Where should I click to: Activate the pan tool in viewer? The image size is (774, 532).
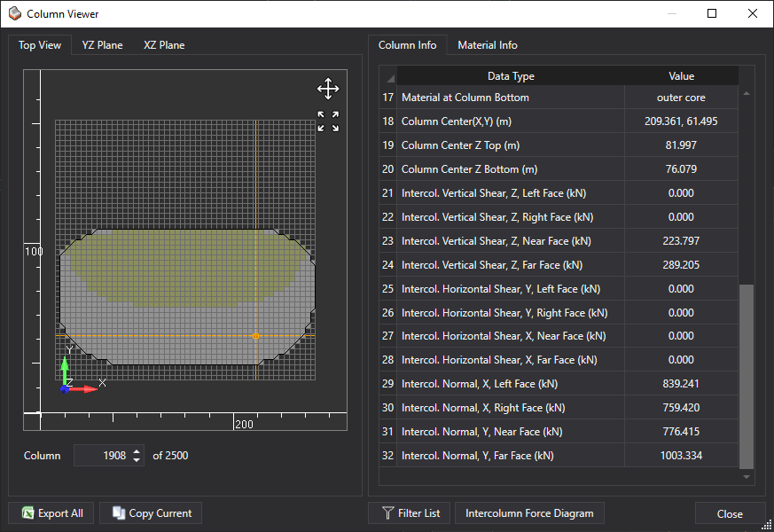[328, 89]
